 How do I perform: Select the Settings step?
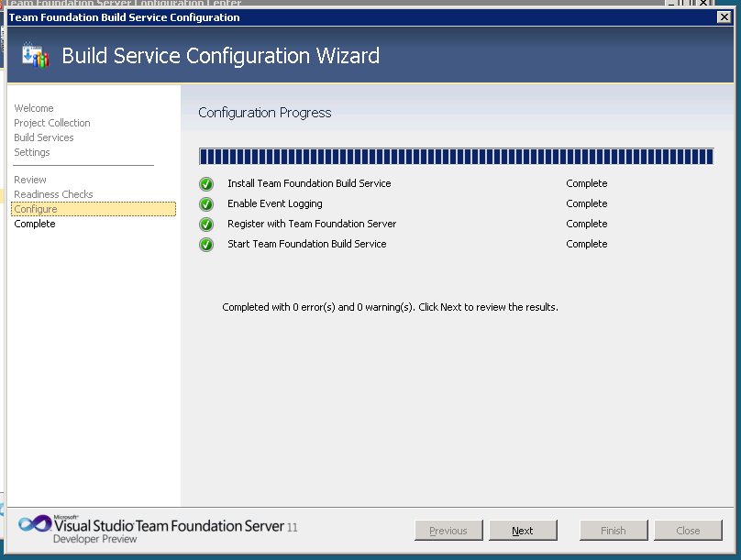(x=32, y=152)
